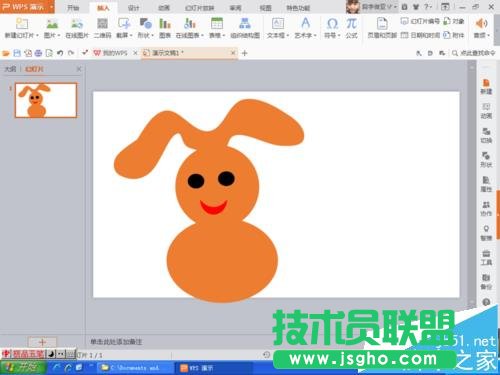Image resolution: width=500 pixels, height=375 pixels.
Task: Expand the New Slide dropdown arrow
Action: pos(37,35)
